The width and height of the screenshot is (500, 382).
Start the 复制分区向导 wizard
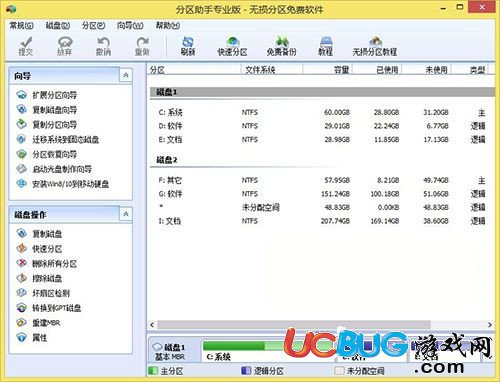47,124
